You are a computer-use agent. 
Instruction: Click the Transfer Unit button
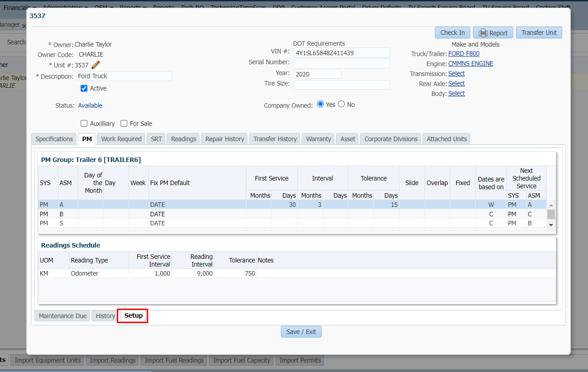coord(539,33)
